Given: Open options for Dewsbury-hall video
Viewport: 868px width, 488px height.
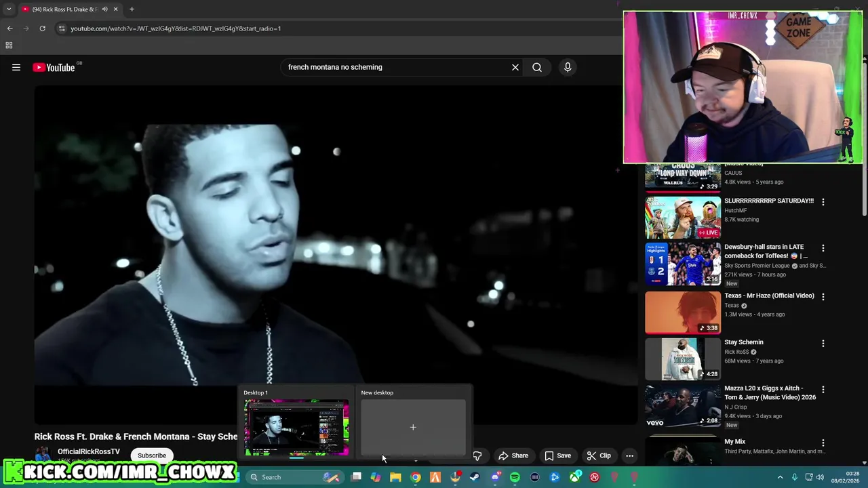Looking at the screenshot, I should 823,248.
